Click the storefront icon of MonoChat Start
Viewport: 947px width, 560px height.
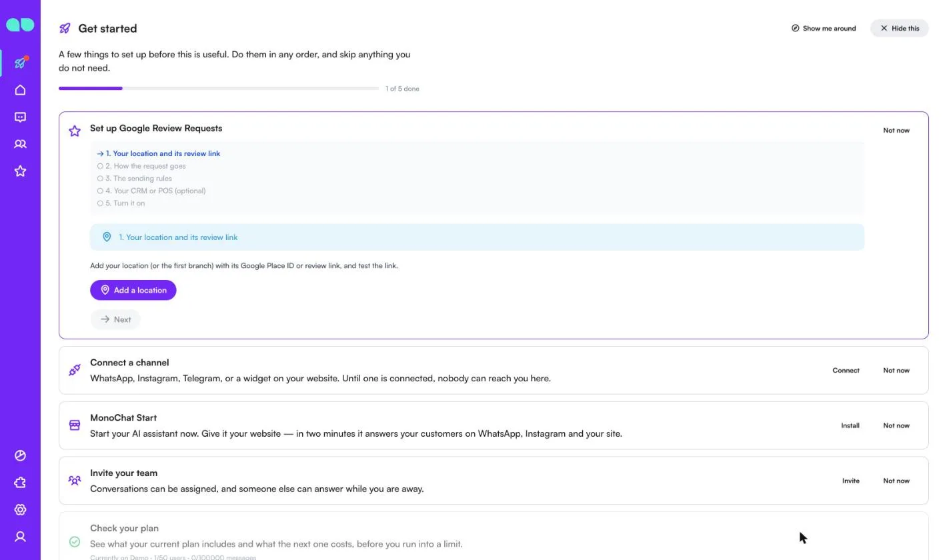75,425
